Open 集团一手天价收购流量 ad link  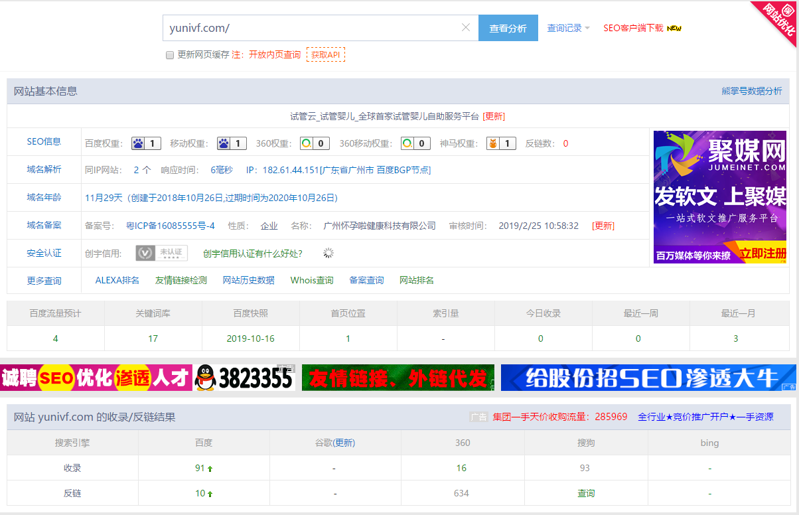click(560, 417)
